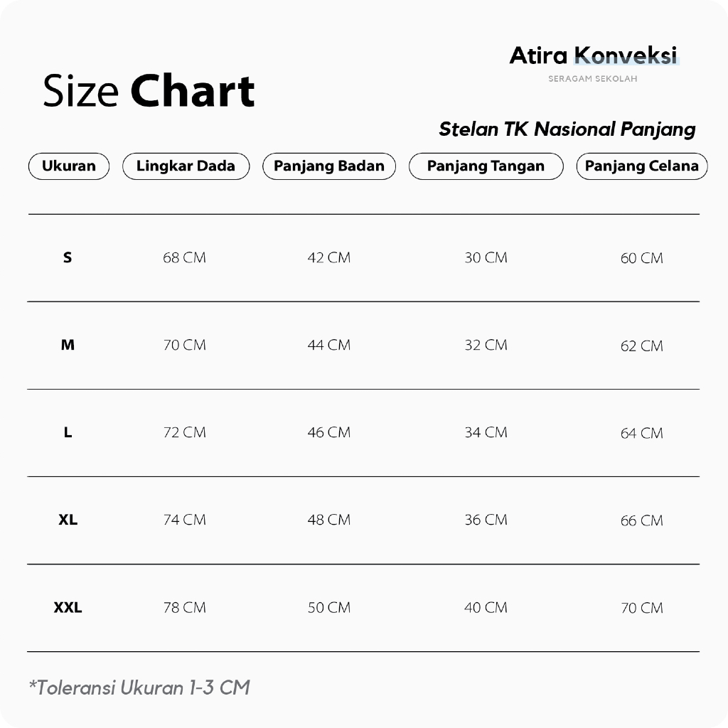Click the Size Chart title

[149, 91]
